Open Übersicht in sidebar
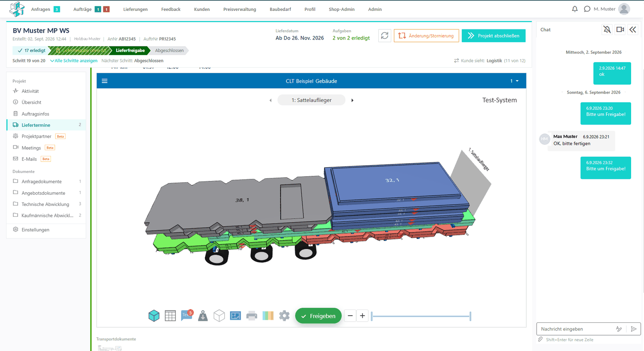 [46, 102]
